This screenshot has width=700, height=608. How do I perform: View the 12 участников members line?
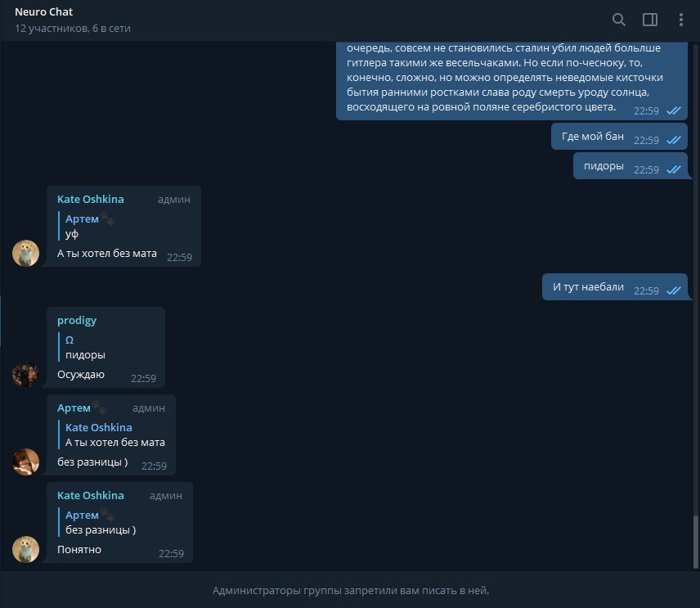coord(73,28)
